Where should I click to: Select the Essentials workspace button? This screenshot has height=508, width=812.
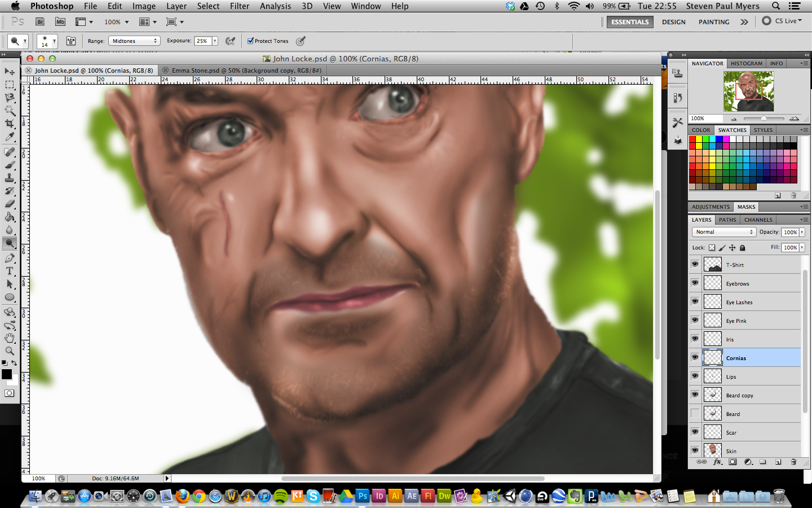coord(630,22)
